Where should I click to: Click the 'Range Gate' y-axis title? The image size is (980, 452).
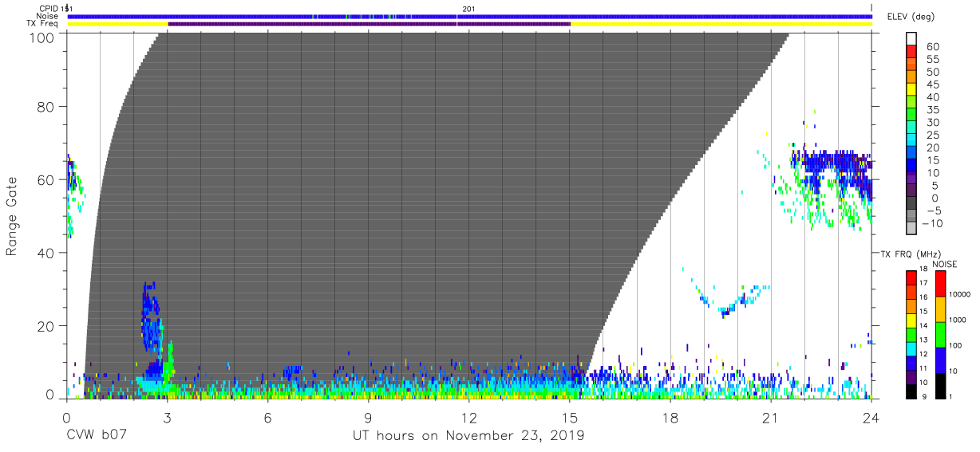click(12, 216)
